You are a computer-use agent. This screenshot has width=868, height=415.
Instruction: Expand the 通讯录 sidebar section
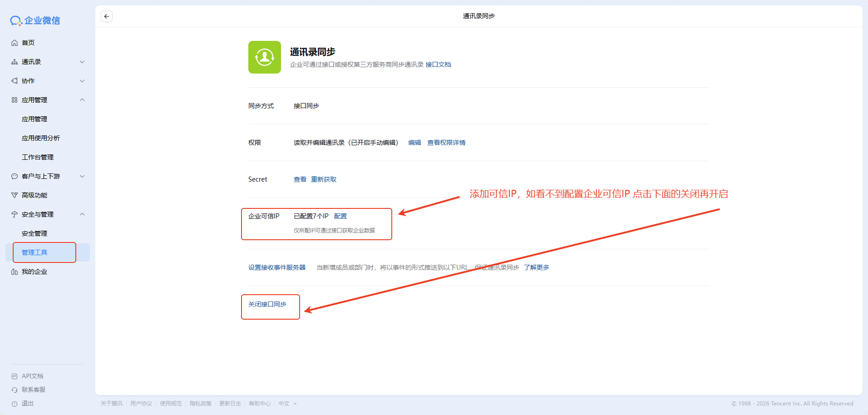click(x=82, y=62)
